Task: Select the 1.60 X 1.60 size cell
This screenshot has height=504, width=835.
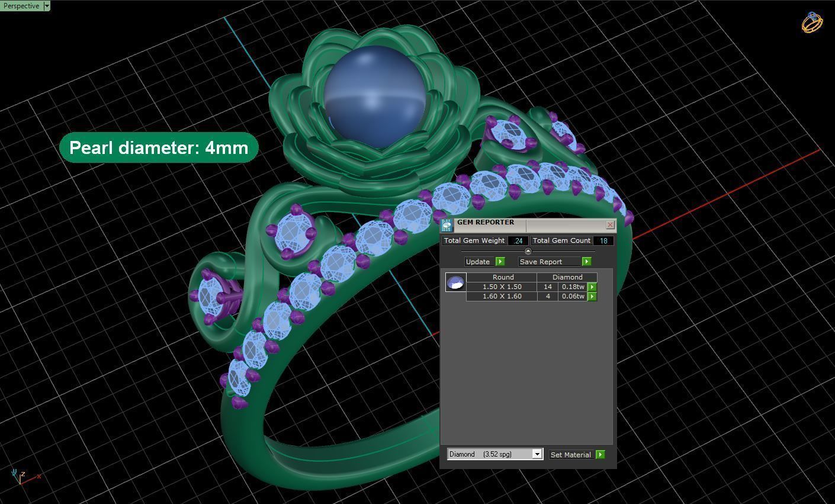Action: click(x=502, y=296)
